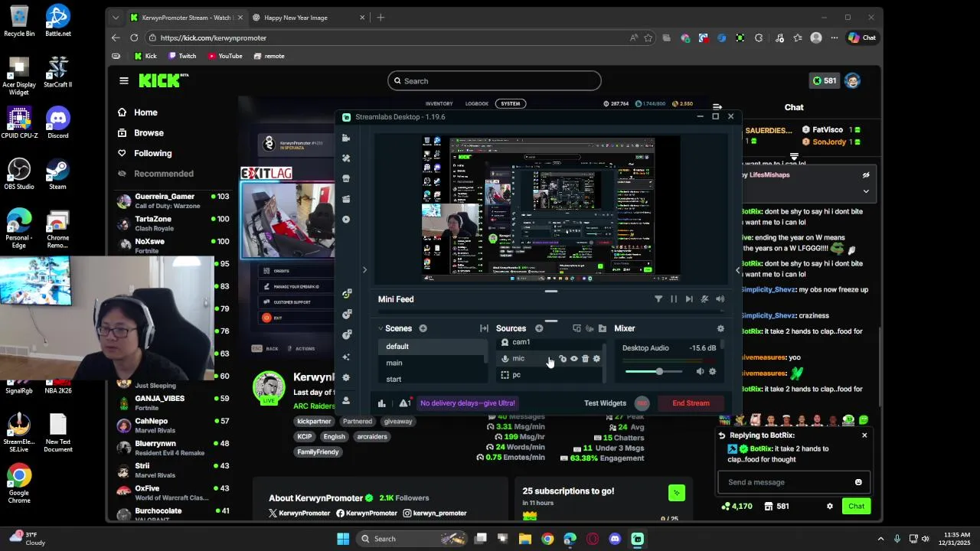
Task: Mute event sounds in Mini Feed
Action: (704, 299)
